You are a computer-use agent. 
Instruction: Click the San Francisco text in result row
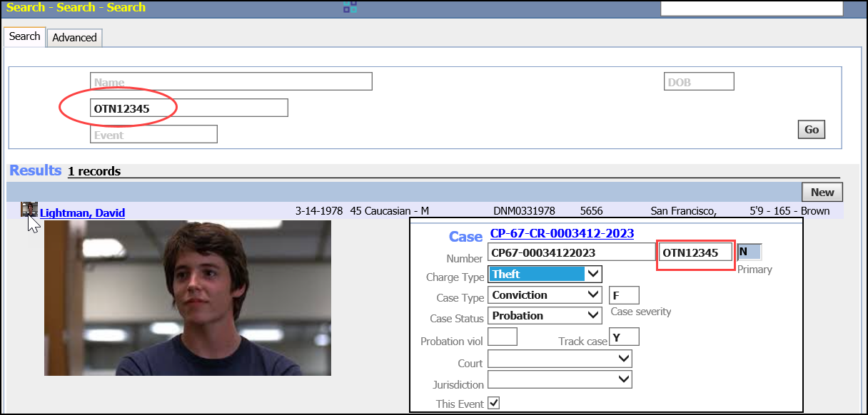[x=684, y=211]
